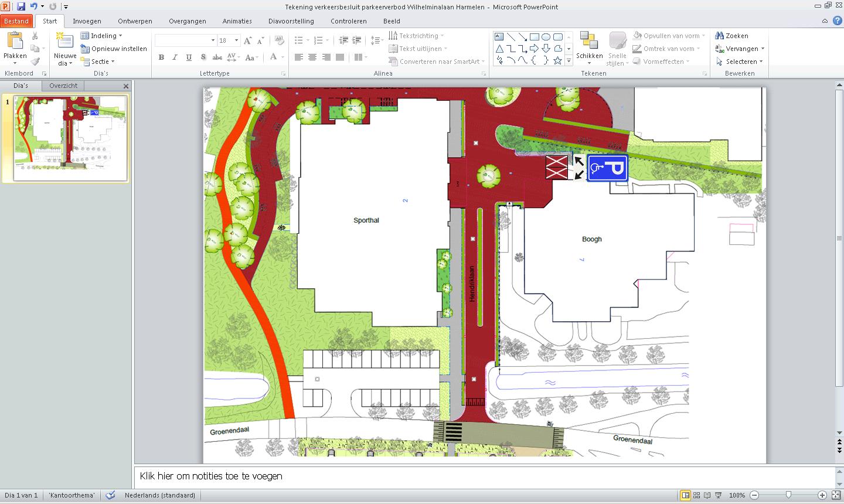The width and height of the screenshot is (844, 504).
Task: Open the font size dropdown
Action: 236,40
